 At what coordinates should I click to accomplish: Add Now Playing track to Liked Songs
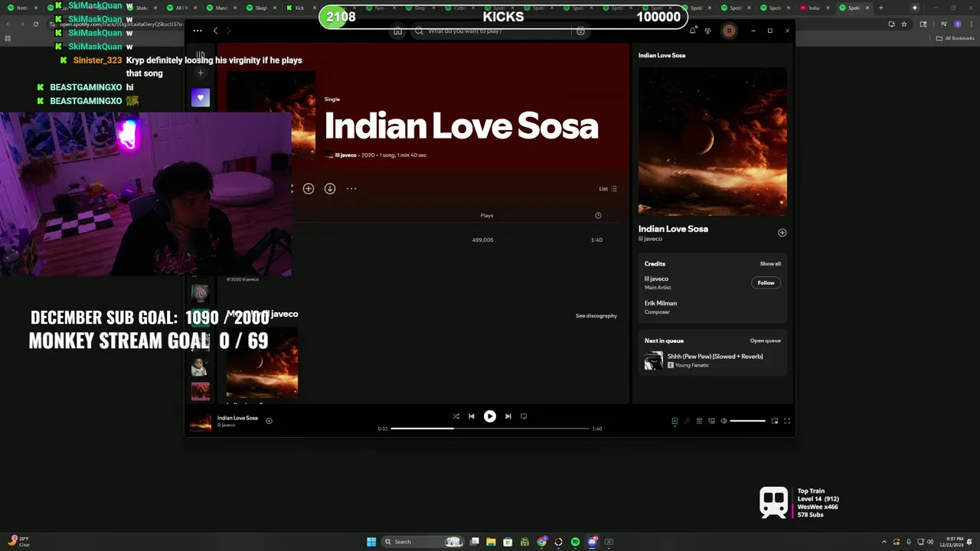[x=782, y=233]
